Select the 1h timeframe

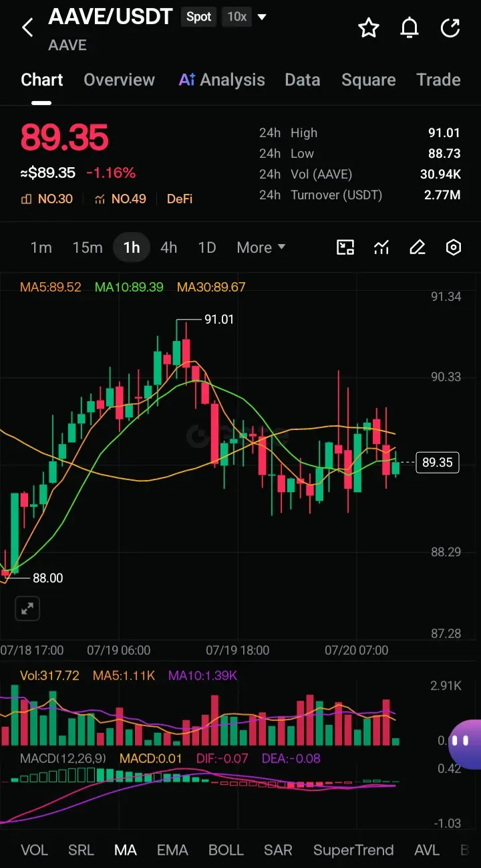(x=132, y=247)
